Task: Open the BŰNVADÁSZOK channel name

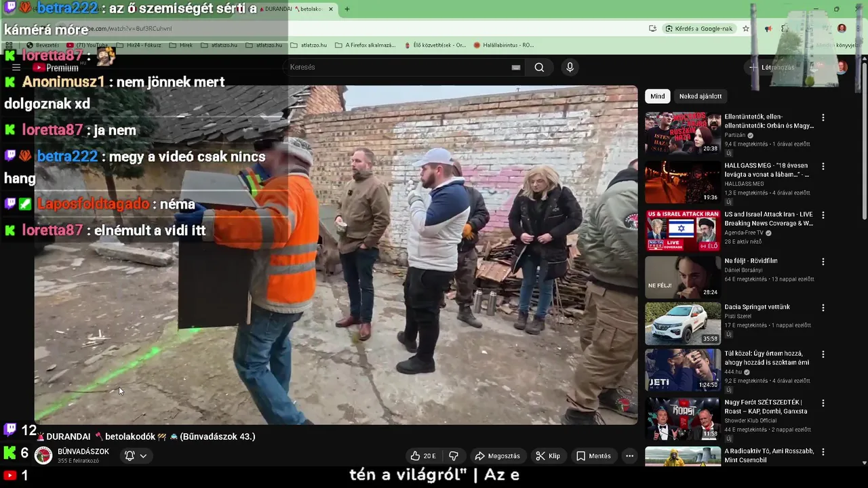Action: point(83,451)
